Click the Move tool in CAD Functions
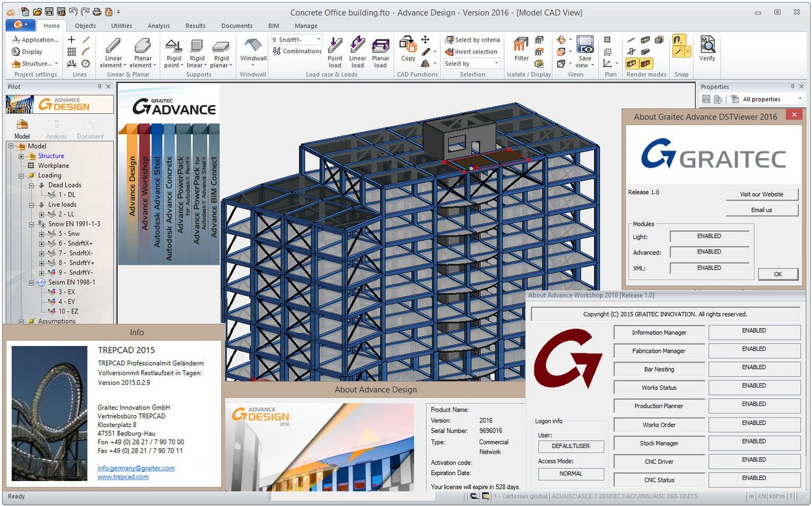Viewport: 812px width, 506px height. click(425, 40)
